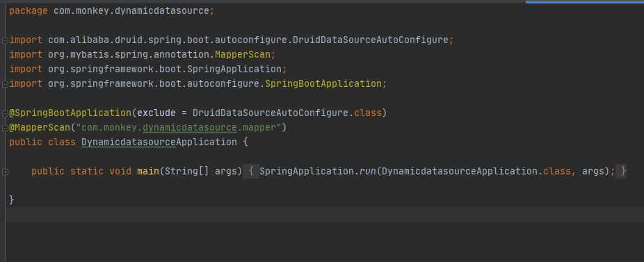Click the "com.monkey.dynamicdatasource.mapper" string literal

pyautogui.click(x=178, y=127)
